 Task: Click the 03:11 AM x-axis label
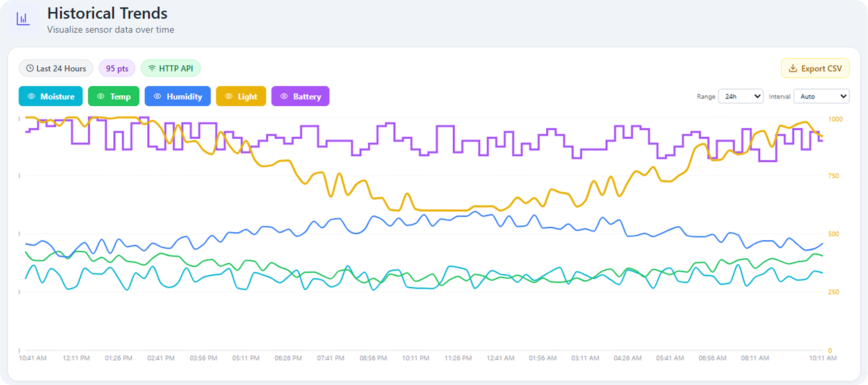click(x=585, y=358)
